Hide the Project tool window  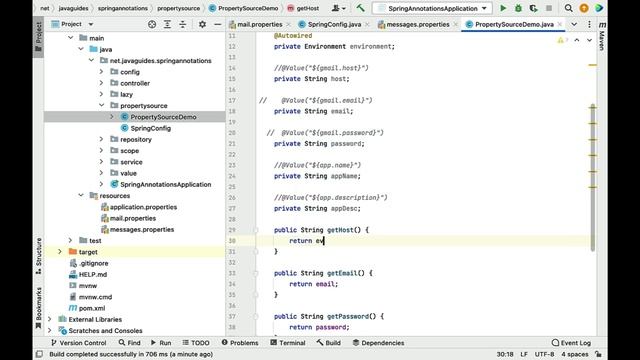click(x=218, y=24)
